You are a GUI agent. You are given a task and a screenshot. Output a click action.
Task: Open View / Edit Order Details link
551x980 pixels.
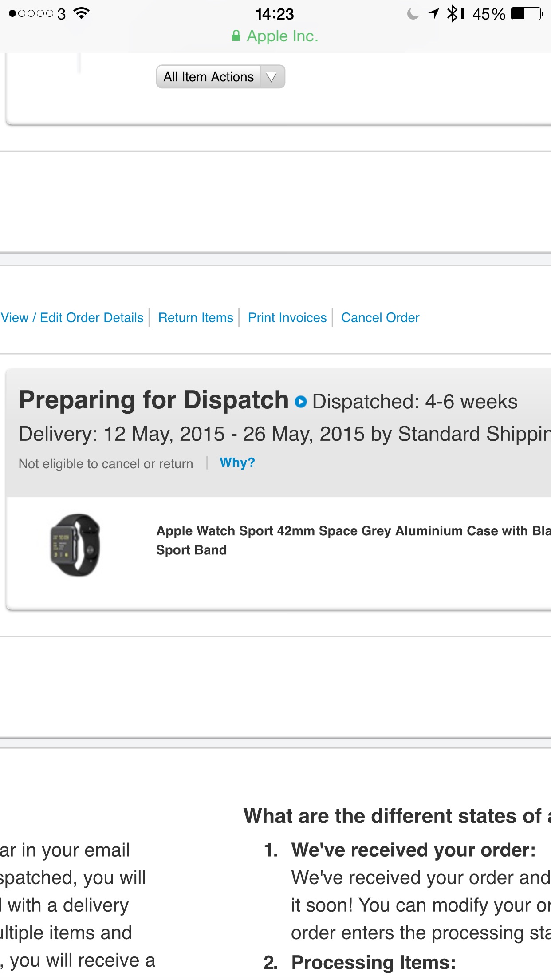(72, 318)
